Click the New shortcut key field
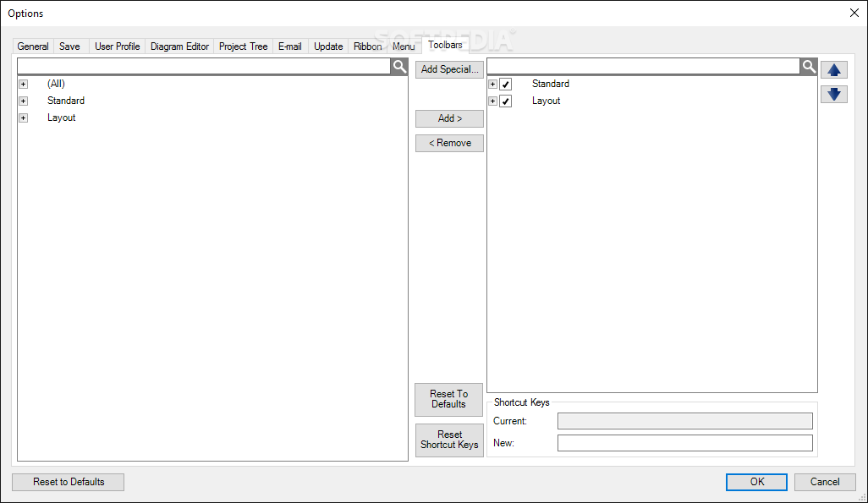 pos(684,443)
